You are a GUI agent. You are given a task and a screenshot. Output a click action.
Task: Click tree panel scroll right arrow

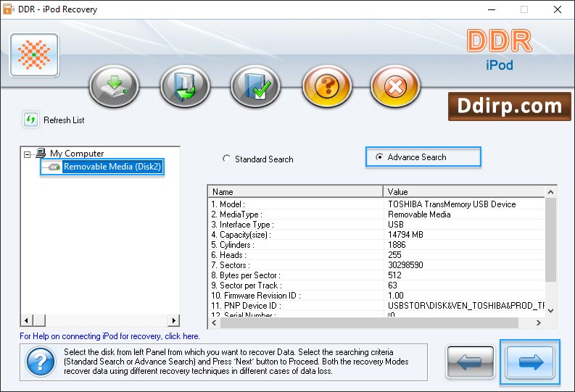click(x=174, y=320)
